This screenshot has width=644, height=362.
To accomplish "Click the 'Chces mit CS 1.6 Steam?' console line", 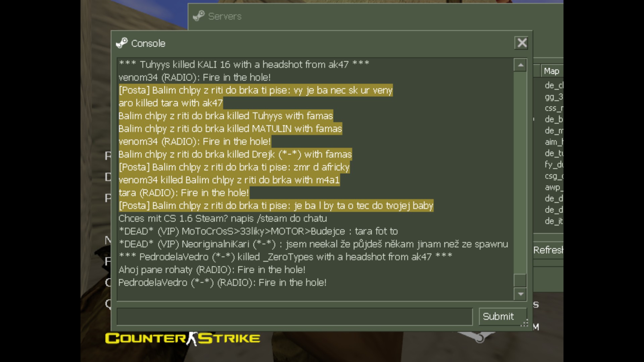I will (x=223, y=219).
